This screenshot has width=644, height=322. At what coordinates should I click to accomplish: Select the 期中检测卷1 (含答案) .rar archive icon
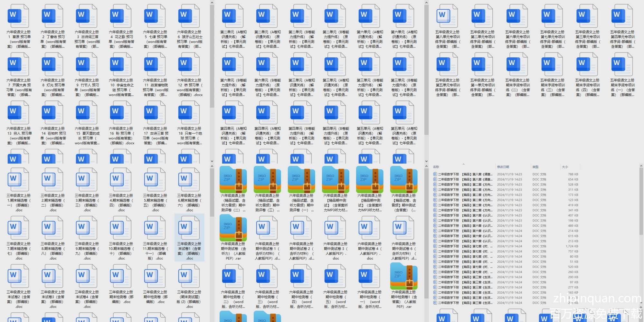pyautogui.click(x=404, y=277)
